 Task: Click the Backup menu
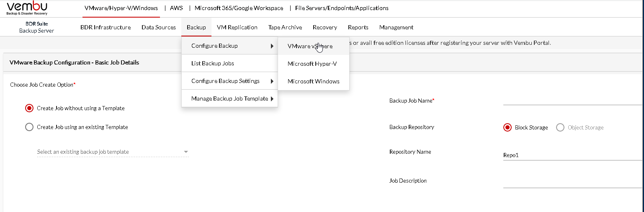(x=196, y=27)
